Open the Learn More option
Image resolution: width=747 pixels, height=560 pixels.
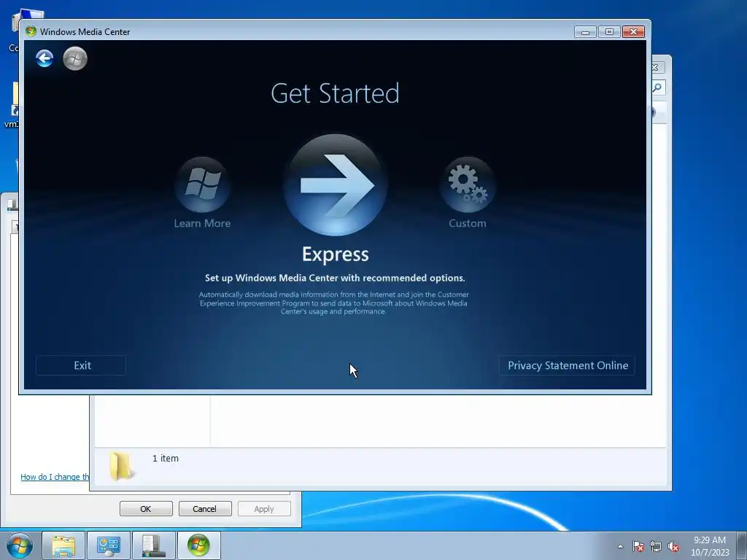(203, 192)
